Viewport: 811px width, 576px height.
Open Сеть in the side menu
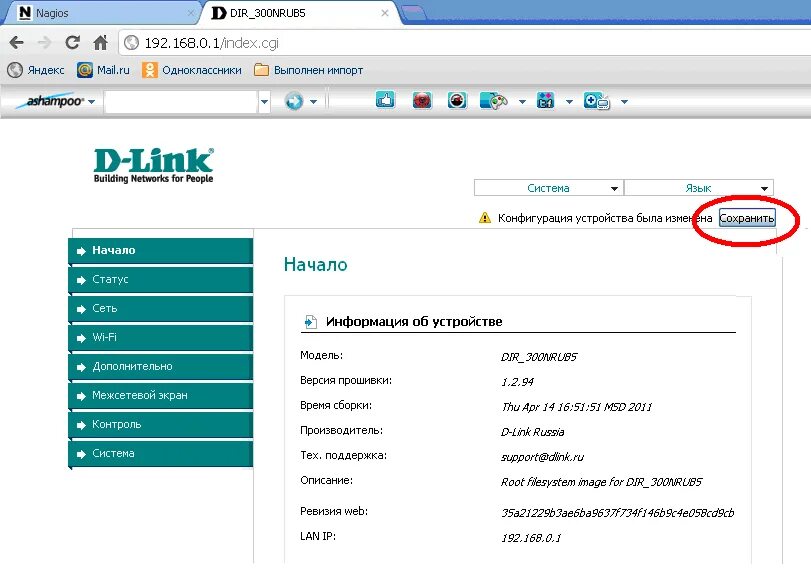click(x=160, y=308)
